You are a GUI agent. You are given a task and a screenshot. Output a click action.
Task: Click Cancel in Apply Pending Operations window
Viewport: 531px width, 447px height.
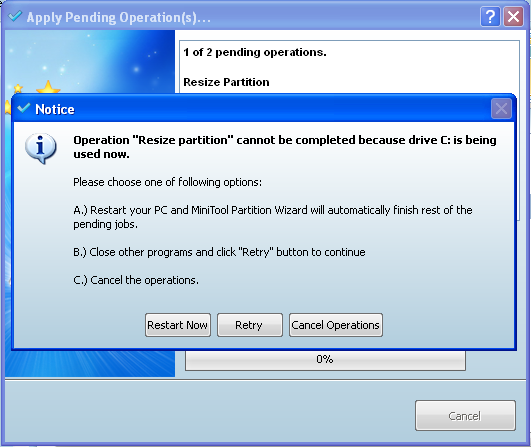click(x=465, y=416)
